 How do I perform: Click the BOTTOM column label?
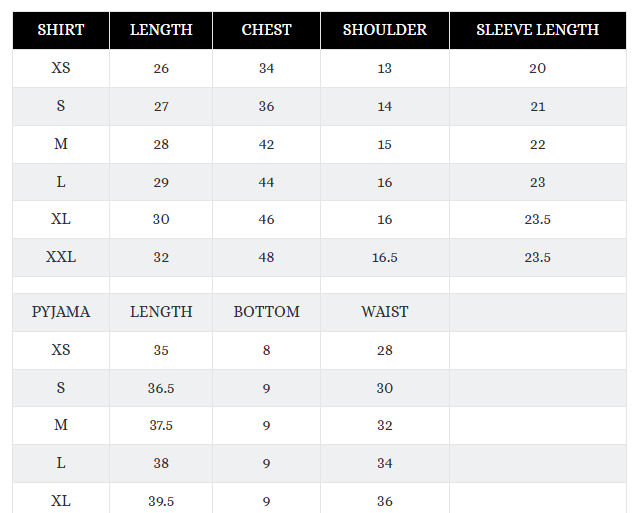click(x=266, y=312)
